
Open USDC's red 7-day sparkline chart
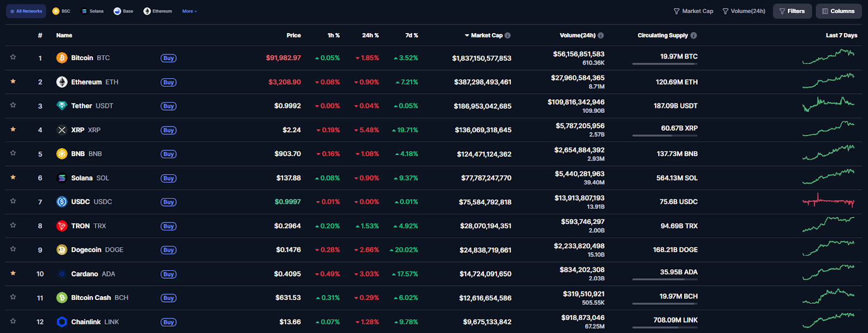pyautogui.click(x=828, y=201)
